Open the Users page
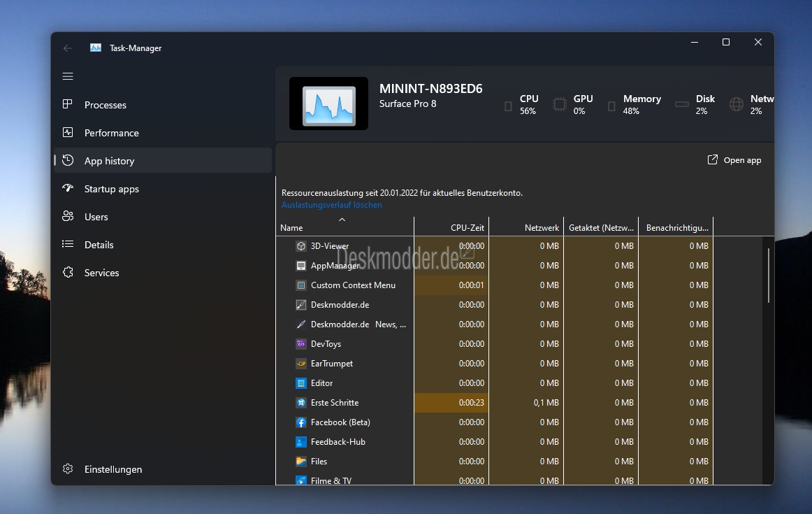The height and width of the screenshot is (514, 812). click(163, 217)
